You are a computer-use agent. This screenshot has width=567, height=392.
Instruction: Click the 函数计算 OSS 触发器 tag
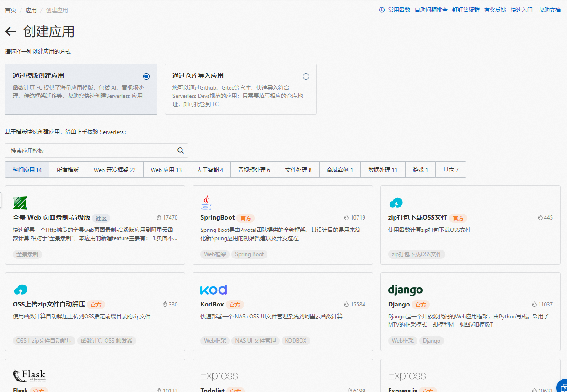click(107, 340)
